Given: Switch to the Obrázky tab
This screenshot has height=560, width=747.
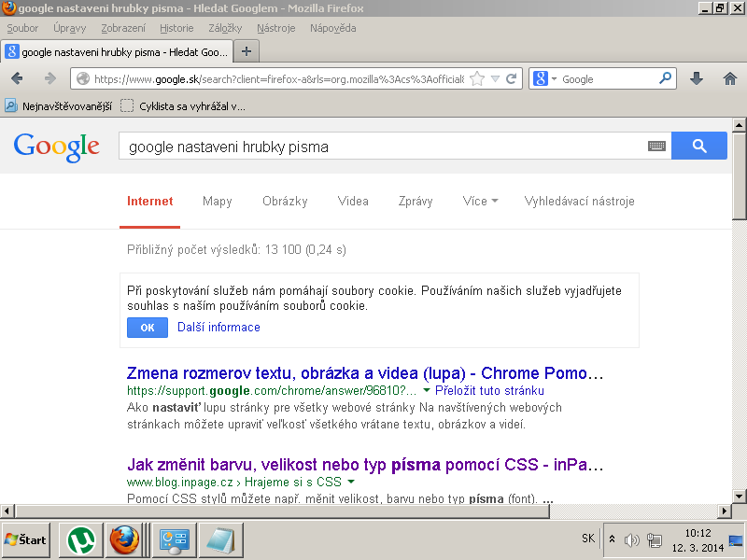Looking at the screenshot, I should point(285,201).
